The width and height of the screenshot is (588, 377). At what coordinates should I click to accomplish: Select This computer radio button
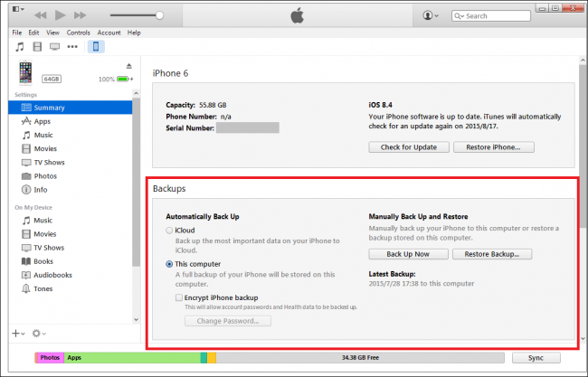pyautogui.click(x=169, y=264)
